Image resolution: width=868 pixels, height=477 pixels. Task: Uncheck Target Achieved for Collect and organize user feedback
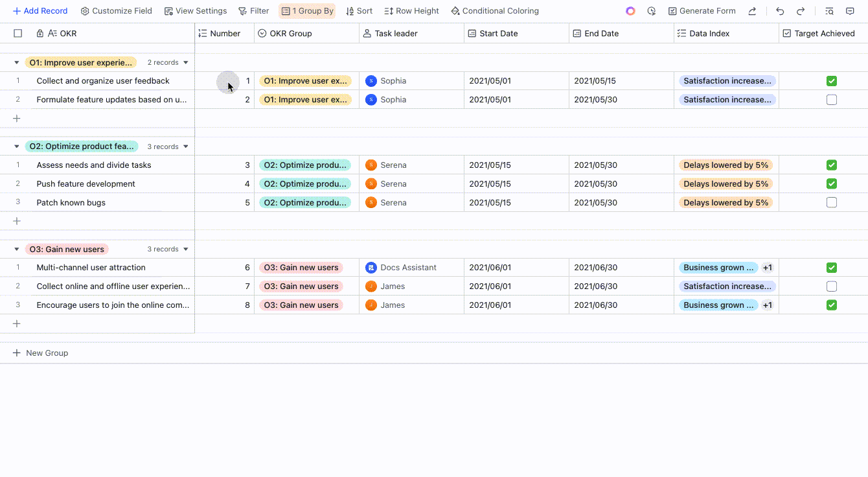[832, 81]
